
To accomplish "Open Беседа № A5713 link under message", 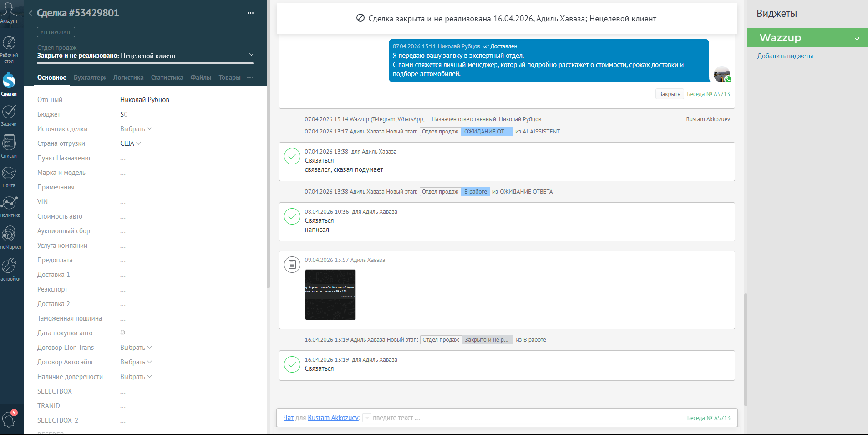I will pos(708,94).
